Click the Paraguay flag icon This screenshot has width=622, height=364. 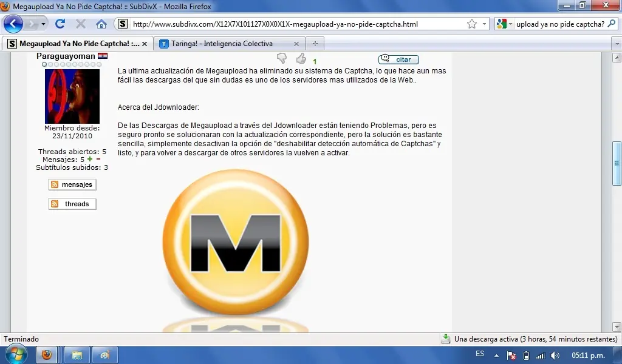[103, 56]
